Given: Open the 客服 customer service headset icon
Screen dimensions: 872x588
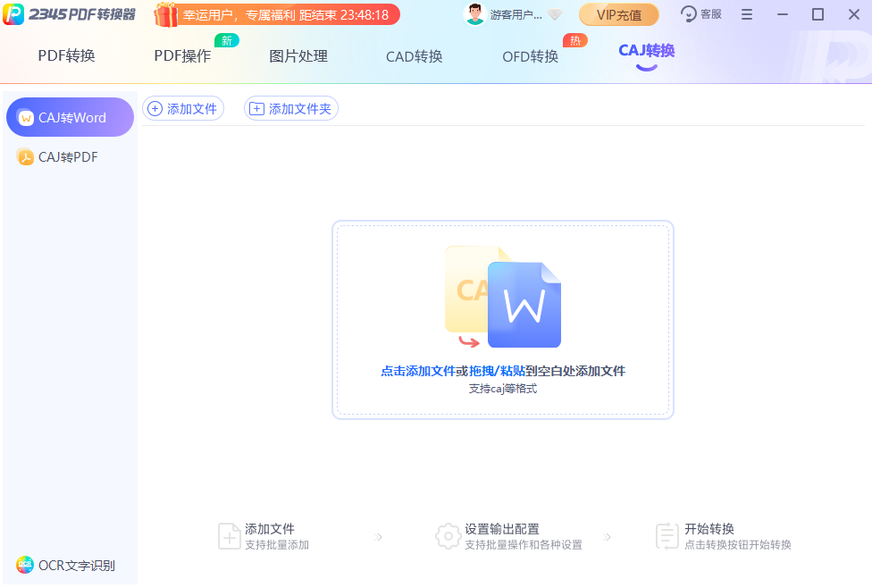Looking at the screenshot, I should click(x=689, y=14).
